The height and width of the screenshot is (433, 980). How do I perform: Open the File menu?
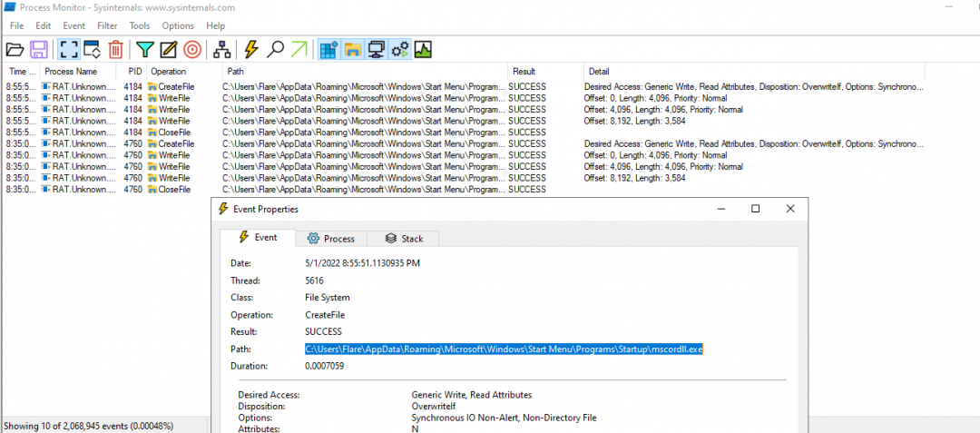point(17,25)
